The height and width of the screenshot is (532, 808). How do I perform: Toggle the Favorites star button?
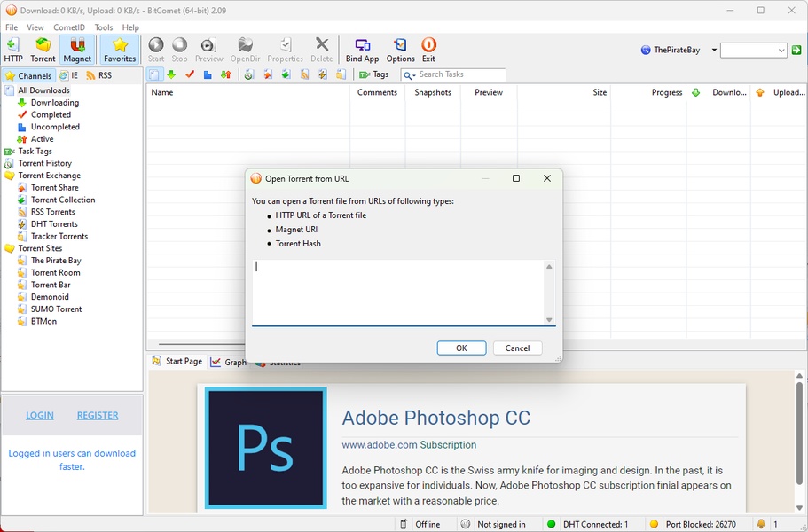coord(120,50)
